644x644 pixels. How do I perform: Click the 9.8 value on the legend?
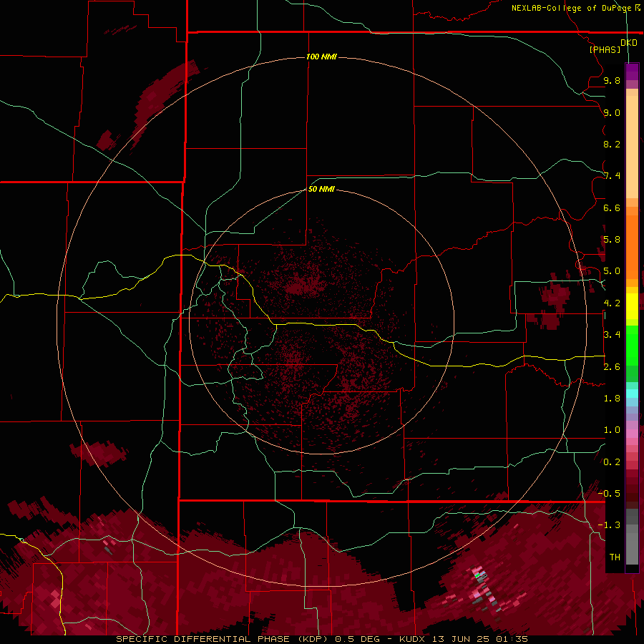tap(612, 80)
